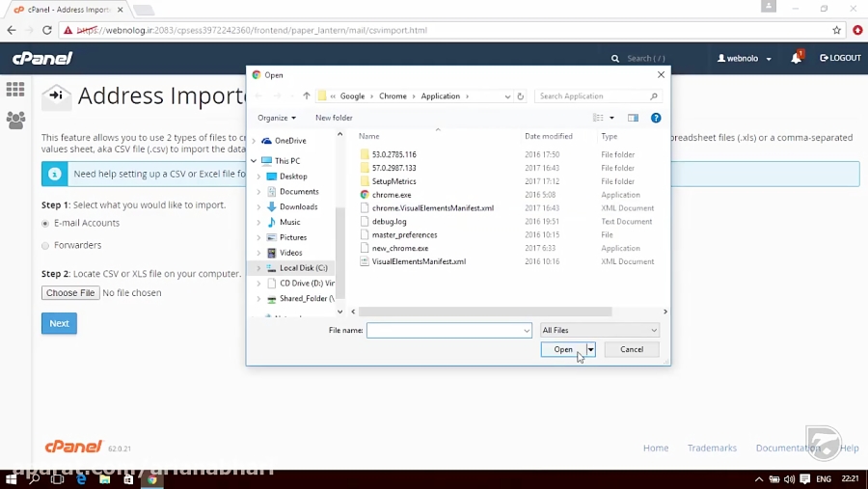
Task: Open the Home footer link
Action: 656,448
